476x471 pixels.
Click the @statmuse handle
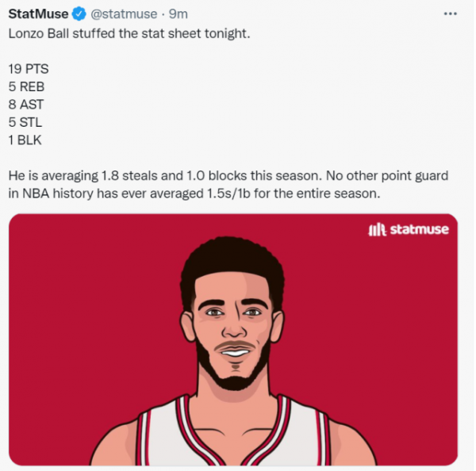pos(124,14)
